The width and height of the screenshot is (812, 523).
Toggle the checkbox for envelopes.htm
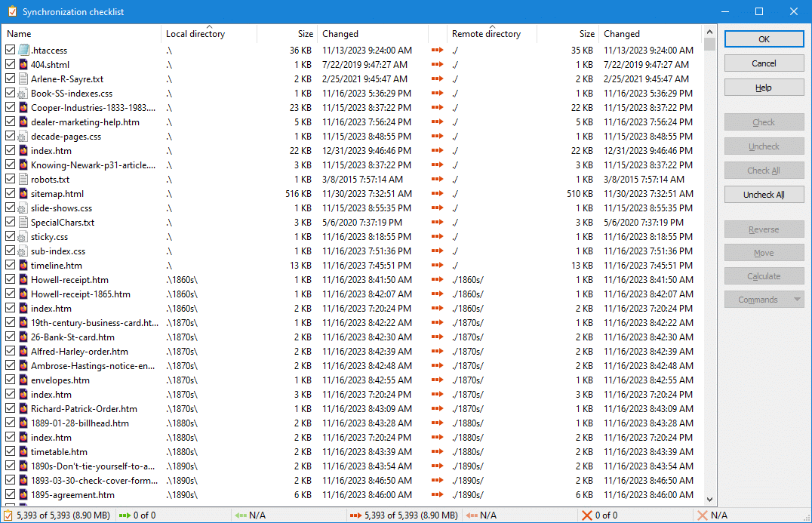tap(10, 380)
